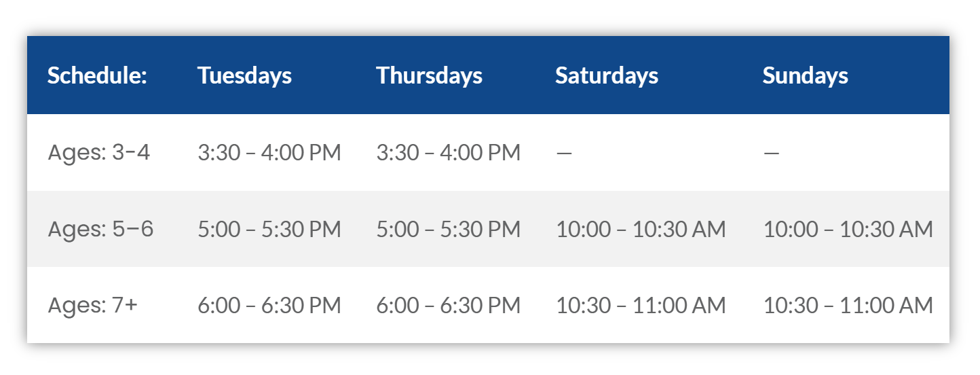
Task: Click the Saturdays column header
Action: 606,75
